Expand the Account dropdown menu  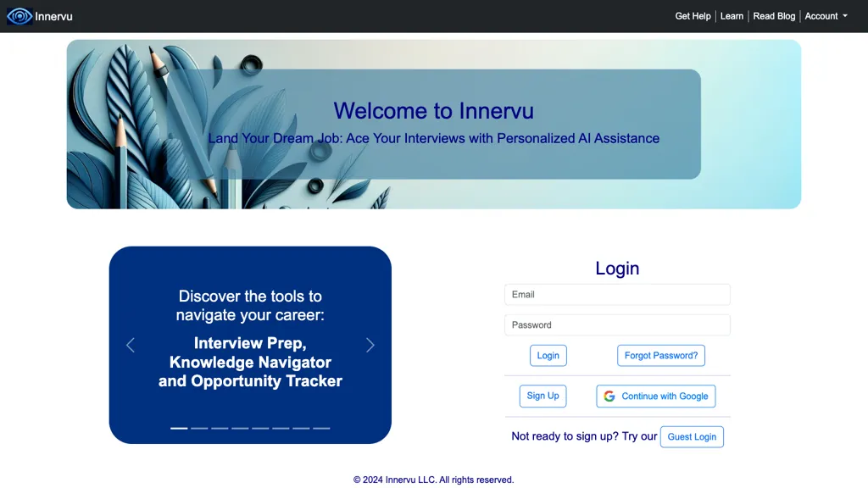coord(826,16)
